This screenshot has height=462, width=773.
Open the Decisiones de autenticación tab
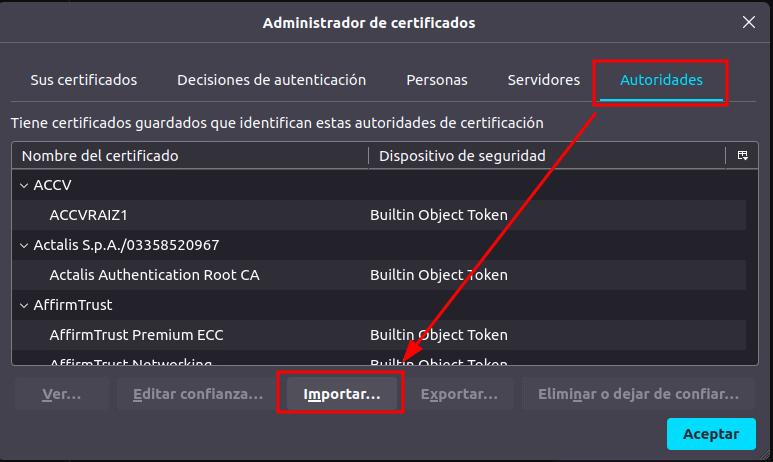(271, 80)
